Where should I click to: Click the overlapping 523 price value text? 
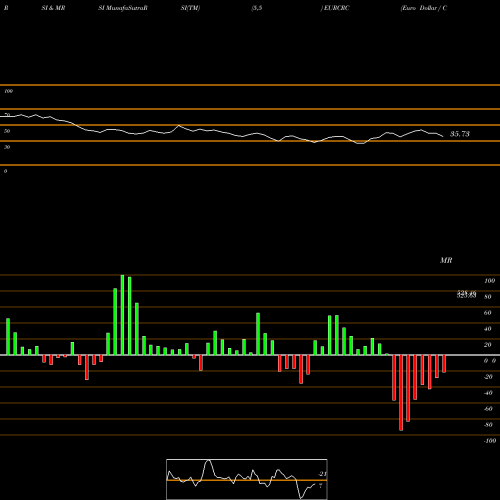[x=466, y=294]
